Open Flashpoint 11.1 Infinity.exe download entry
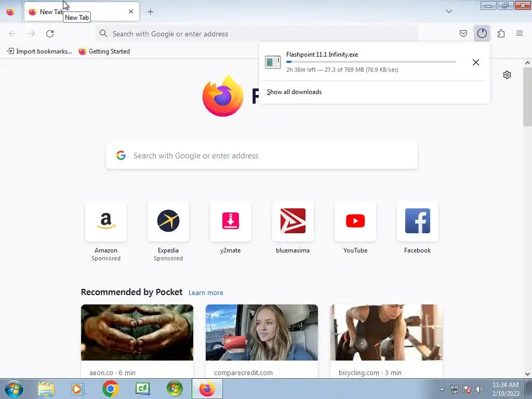 pyautogui.click(x=365, y=62)
